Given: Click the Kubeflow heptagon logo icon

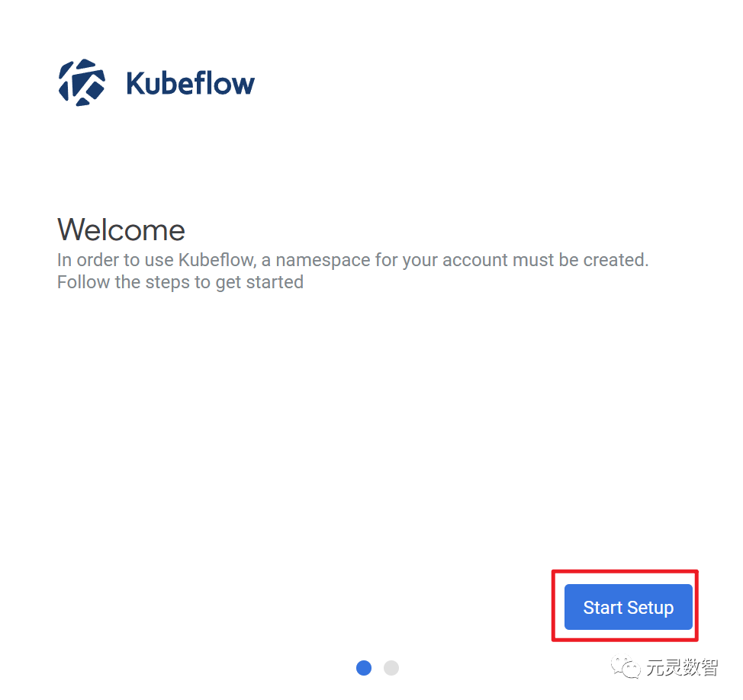Looking at the screenshot, I should (82, 82).
